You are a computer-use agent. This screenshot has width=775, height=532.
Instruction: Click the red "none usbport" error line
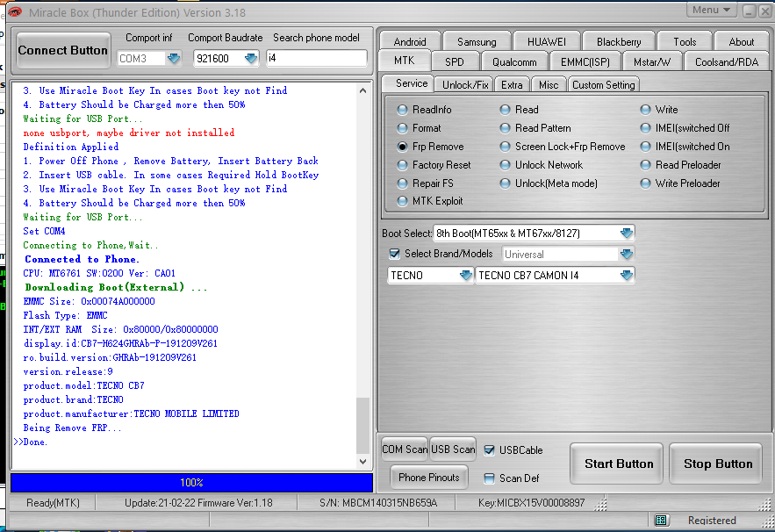coord(128,133)
